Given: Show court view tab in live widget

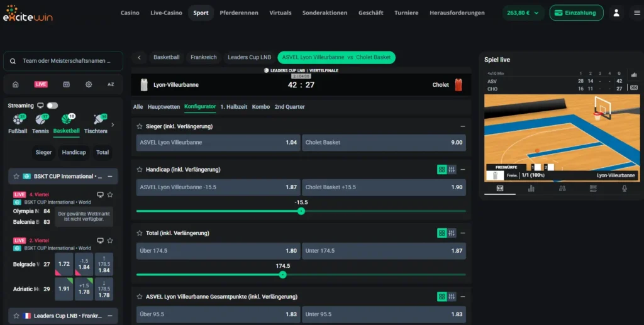Looking at the screenshot, I should tap(500, 189).
